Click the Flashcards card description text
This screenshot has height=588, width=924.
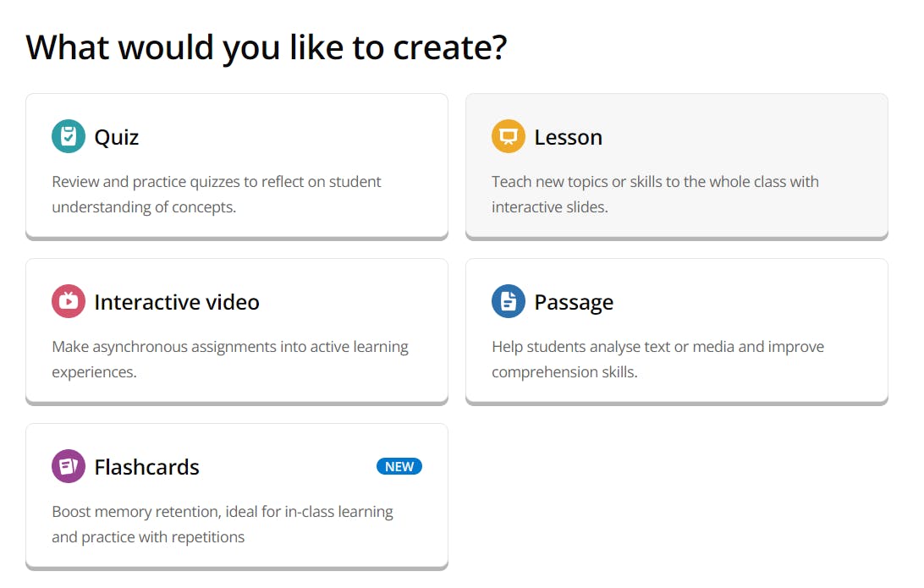(x=223, y=524)
